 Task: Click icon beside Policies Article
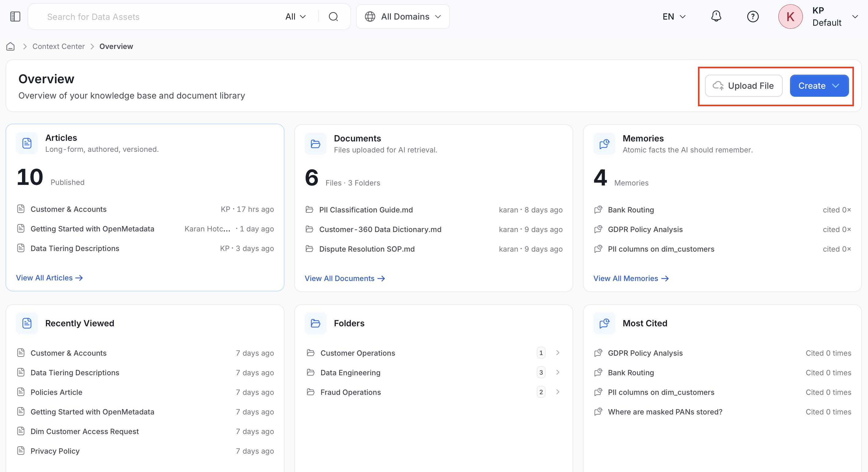[21, 392]
